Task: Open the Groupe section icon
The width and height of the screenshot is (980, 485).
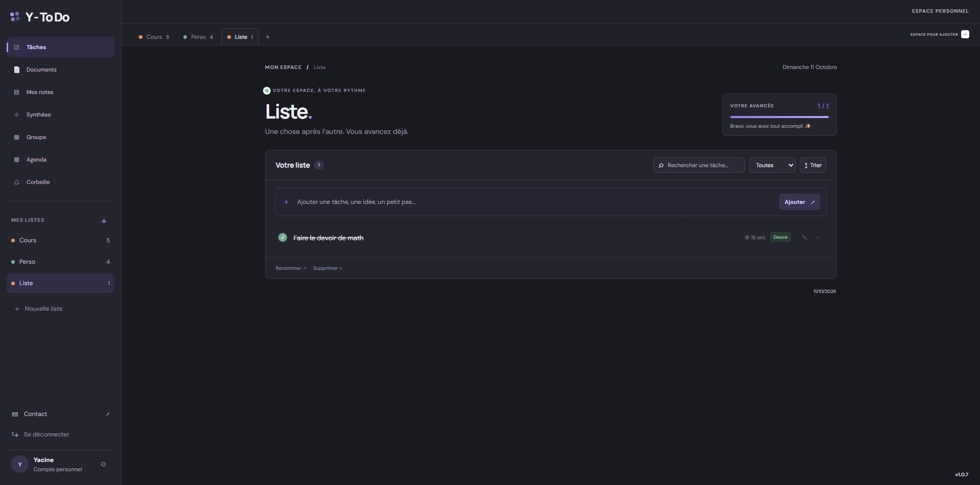Action: [x=16, y=137]
